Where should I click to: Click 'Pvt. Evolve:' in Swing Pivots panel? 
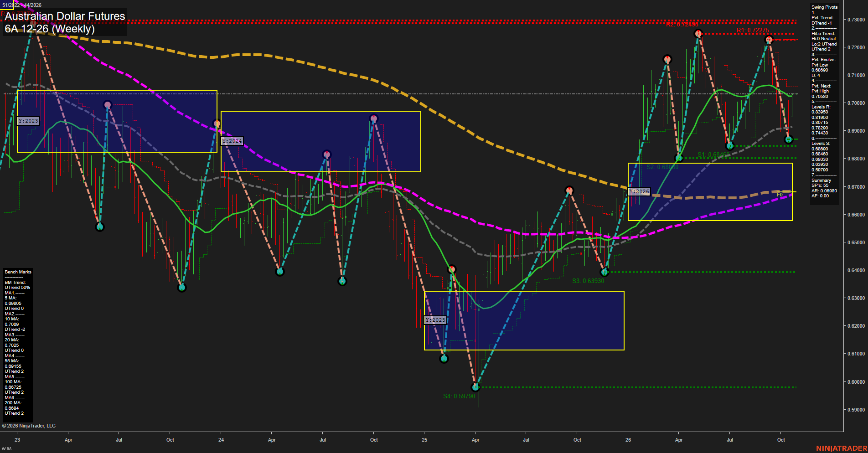coord(823,60)
